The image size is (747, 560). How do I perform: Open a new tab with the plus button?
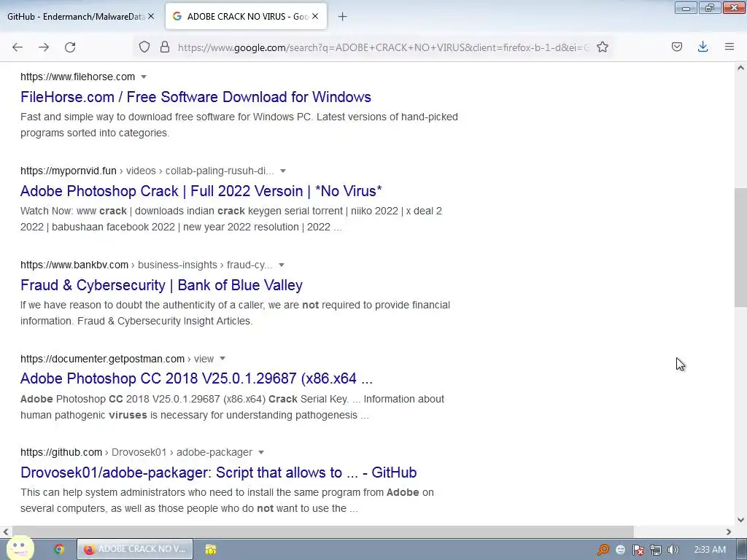pos(342,17)
